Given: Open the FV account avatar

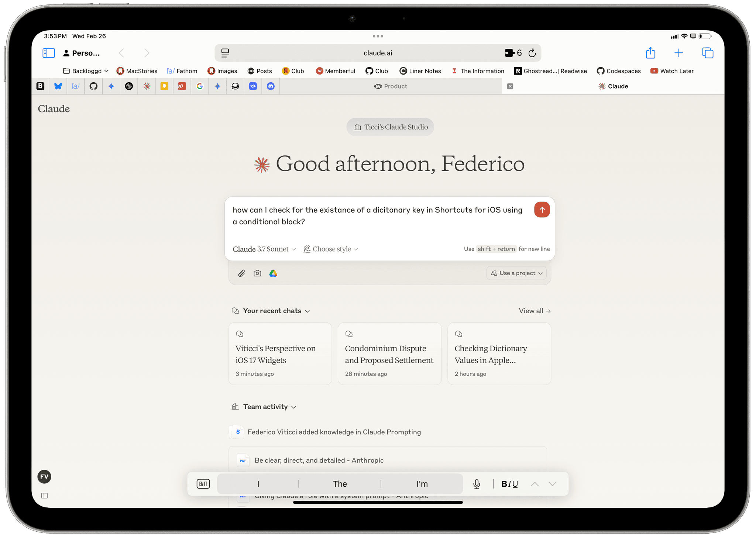Looking at the screenshot, I should click(44, 477).
